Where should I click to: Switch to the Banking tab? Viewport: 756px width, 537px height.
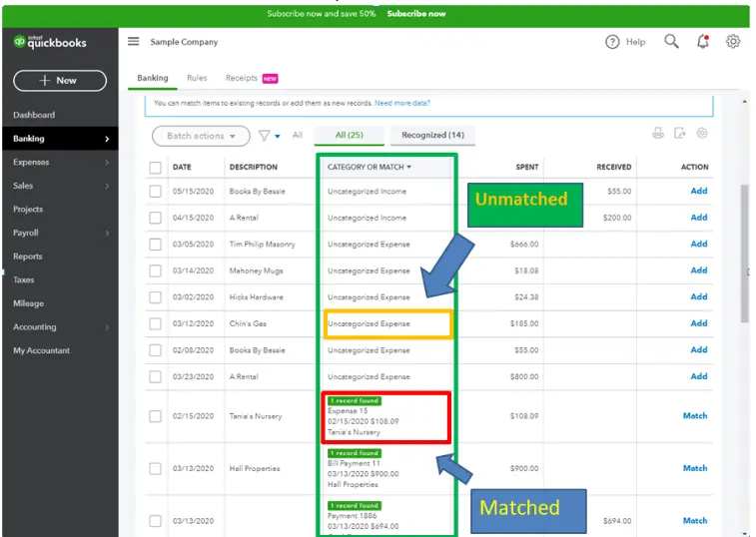[153, 78]
